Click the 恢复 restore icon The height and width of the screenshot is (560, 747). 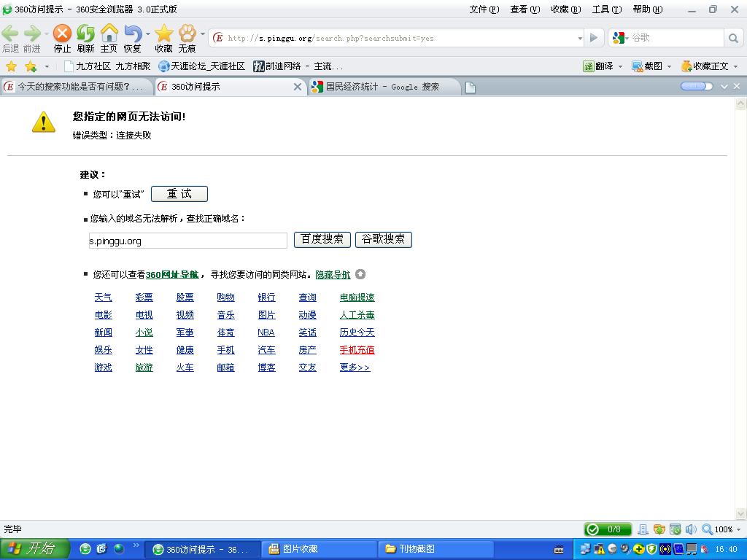(133, 34)
